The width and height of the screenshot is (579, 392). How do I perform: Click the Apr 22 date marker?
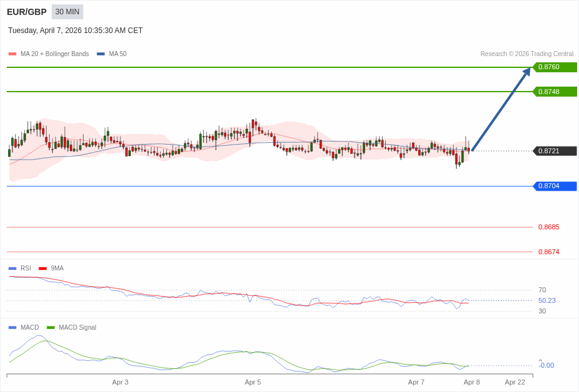515,382
